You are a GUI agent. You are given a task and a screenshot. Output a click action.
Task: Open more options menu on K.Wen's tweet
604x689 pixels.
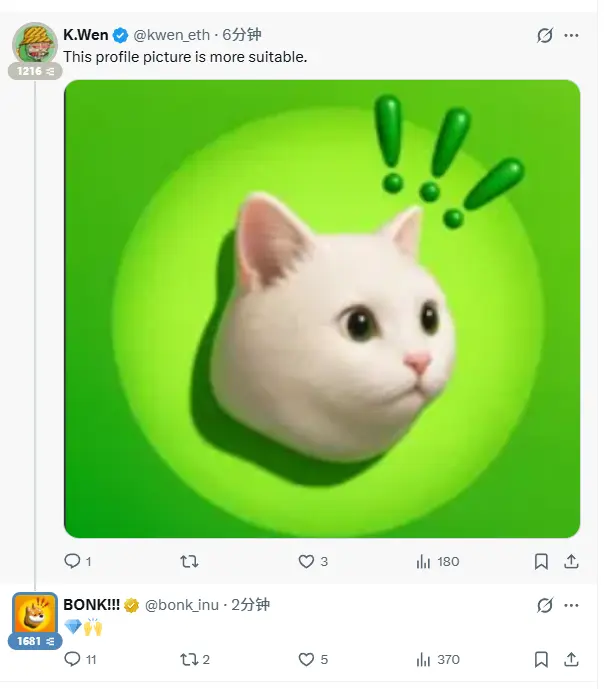571,35
